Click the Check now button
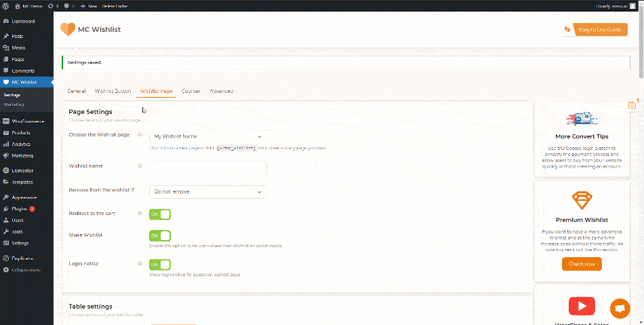Screen dimensions: 644x325 pyautogui.click(x=582, y=264)
